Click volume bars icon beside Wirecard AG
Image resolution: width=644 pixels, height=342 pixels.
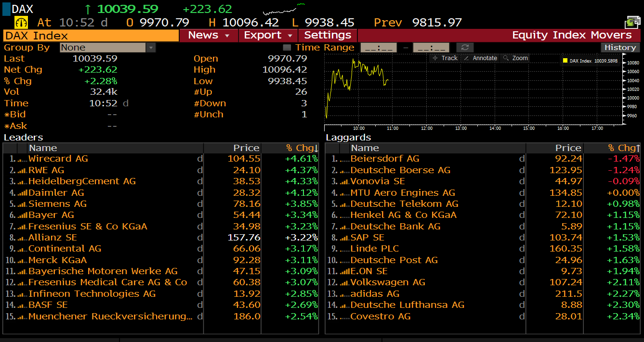point(22,159)
